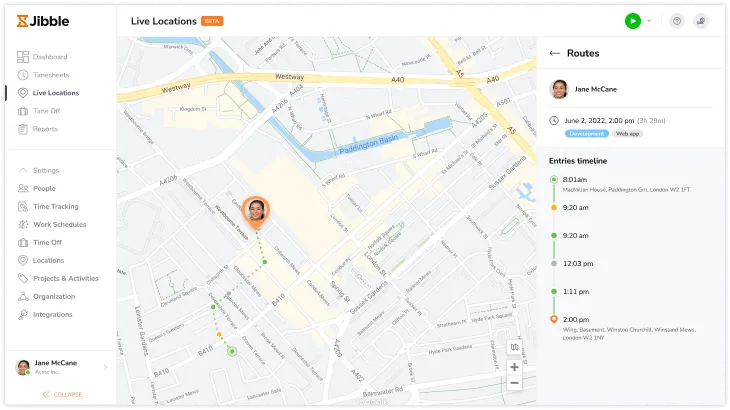This screenshot has height=410, width=730.
Task: Open the map layers view button
Action: [514, 347]
